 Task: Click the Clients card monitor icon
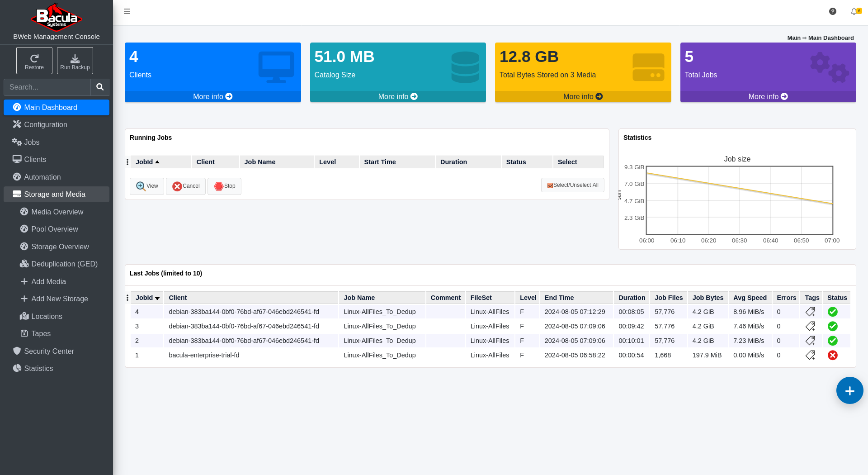tap(276, 67)
